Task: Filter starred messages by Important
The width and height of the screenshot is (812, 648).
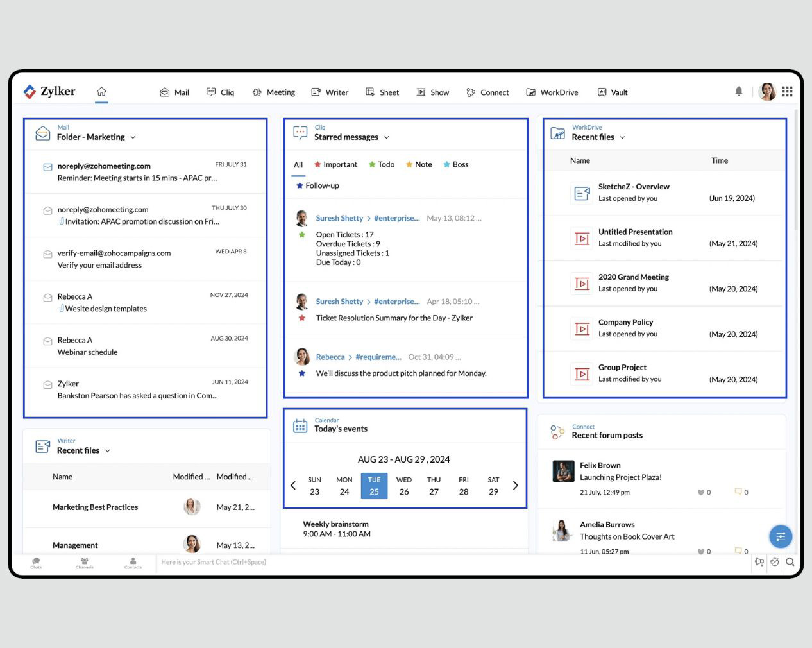Action: (x=335, y=164)
